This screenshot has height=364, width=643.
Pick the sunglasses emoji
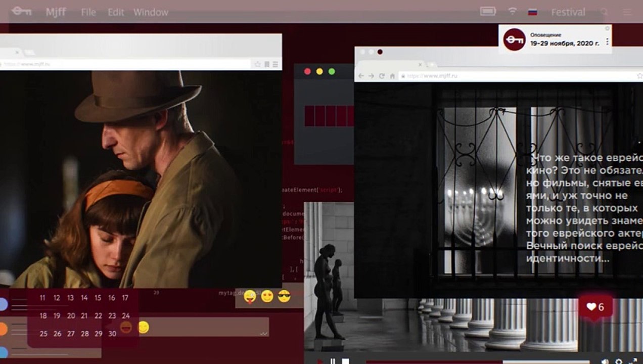point(284,296)
